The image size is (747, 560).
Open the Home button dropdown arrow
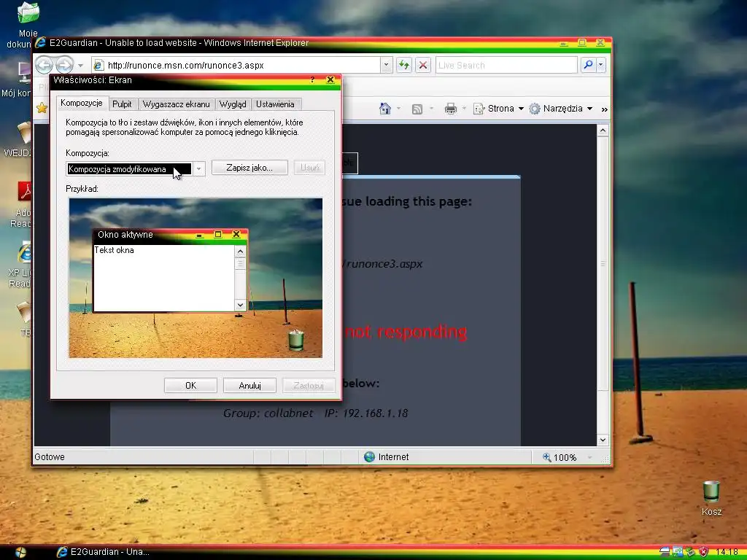(x=398, y=109)
